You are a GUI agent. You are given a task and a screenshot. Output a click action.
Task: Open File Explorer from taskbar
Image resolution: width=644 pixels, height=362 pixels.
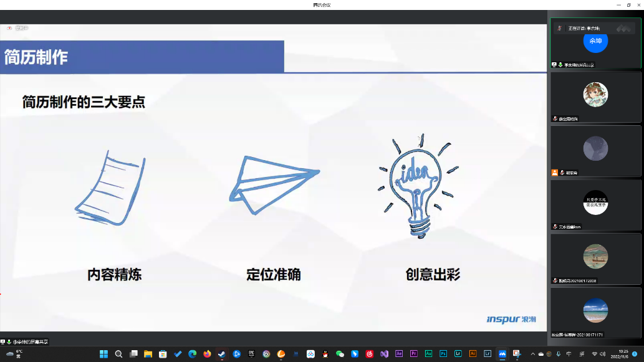point(148,354)
